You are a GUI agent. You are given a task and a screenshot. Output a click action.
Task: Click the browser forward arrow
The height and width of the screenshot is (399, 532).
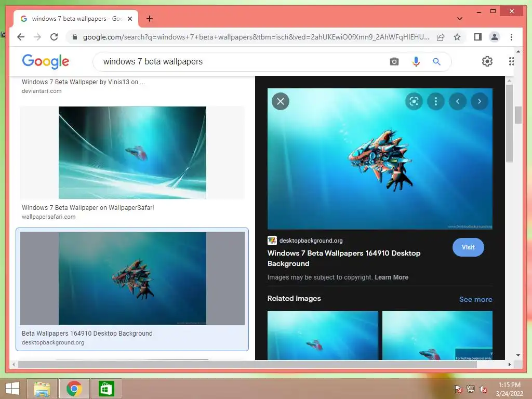click(x=37, y=37)
